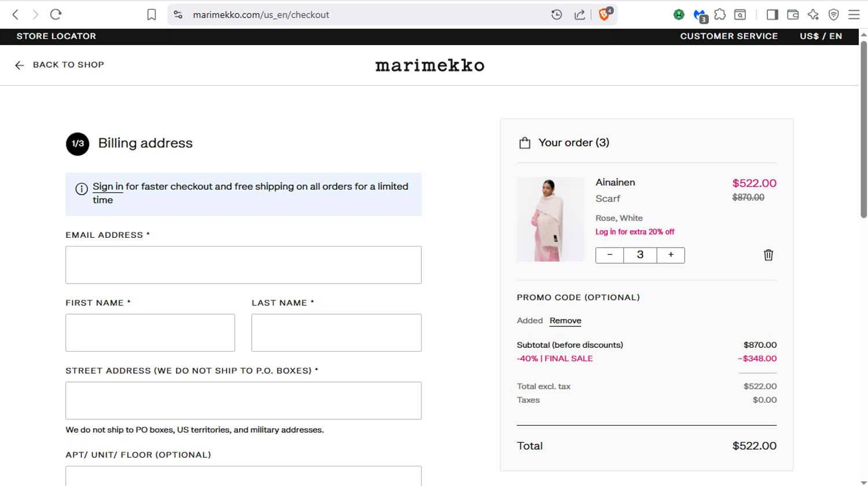Click the crossed-out price "$870.00"

[748, 197]
